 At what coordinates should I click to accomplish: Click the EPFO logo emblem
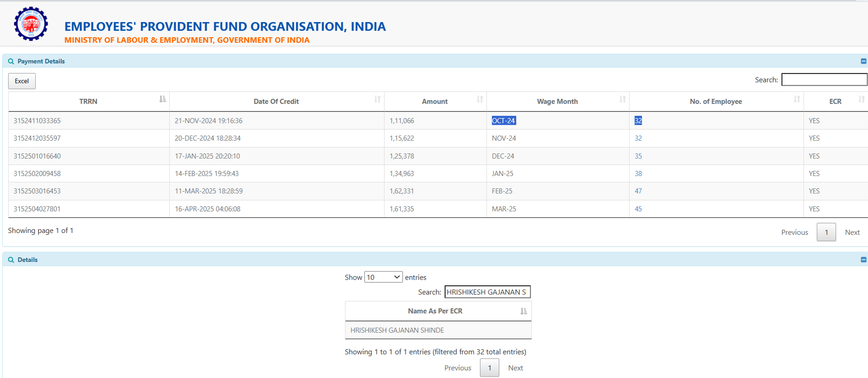[x=31, y=24]
